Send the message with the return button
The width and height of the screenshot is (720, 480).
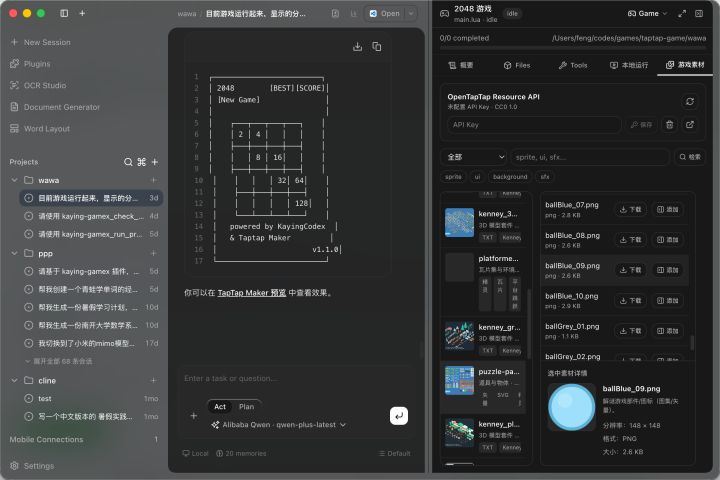[399, 416]
